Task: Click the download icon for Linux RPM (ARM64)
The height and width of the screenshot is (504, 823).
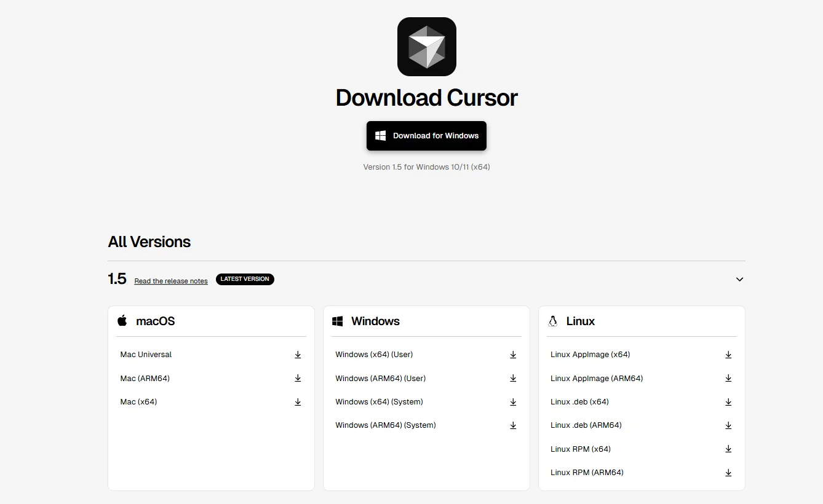Action: point(728,473)
